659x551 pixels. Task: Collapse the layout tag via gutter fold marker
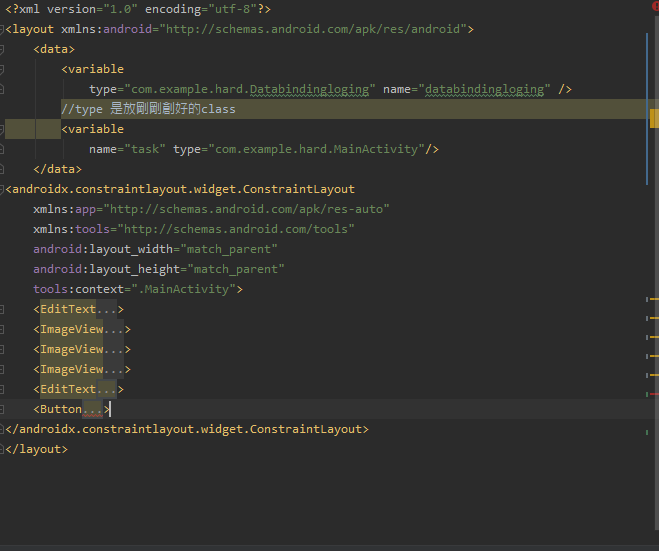(x=2, y=29)
